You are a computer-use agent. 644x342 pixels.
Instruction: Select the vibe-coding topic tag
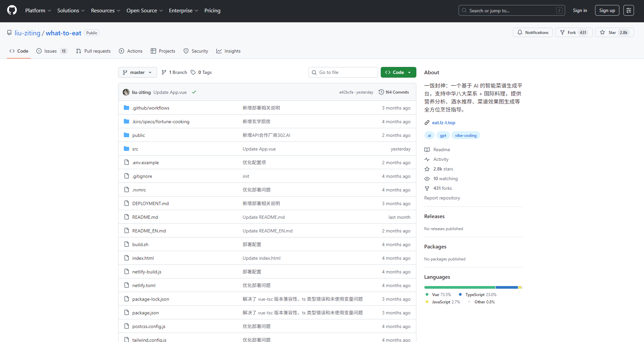465,135
